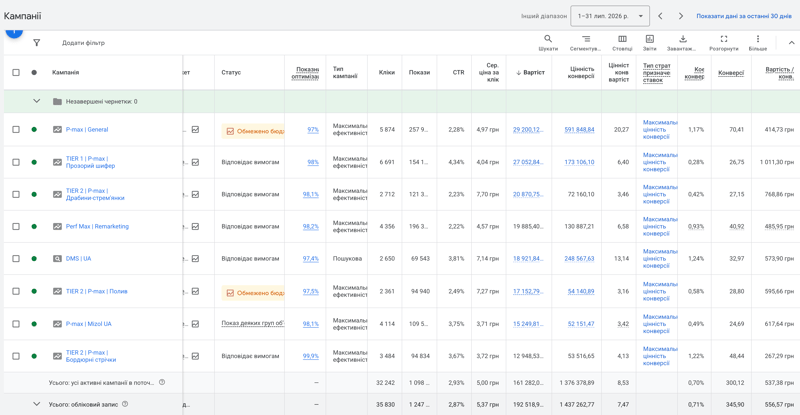Image resolution: width=800 pixels, height=415 pixels.
Task: Toggle the select-all campaigns checkbox
Action: 16,72
